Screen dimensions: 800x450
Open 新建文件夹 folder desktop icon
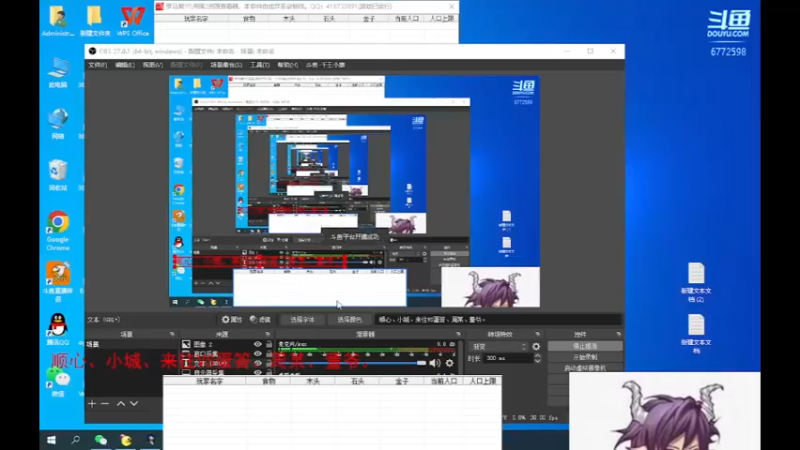click(x=95, y=21)
